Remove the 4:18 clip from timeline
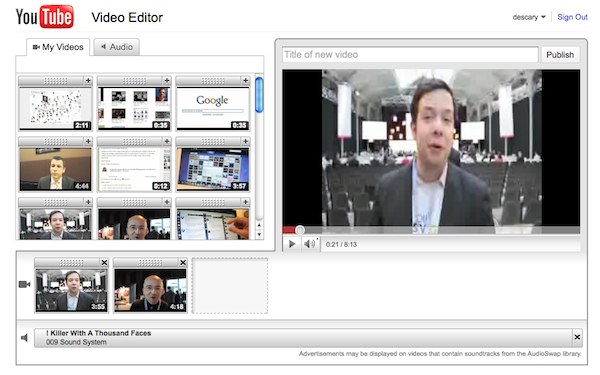The height and width of the screenshot is (375, 600). pos(183,262)
